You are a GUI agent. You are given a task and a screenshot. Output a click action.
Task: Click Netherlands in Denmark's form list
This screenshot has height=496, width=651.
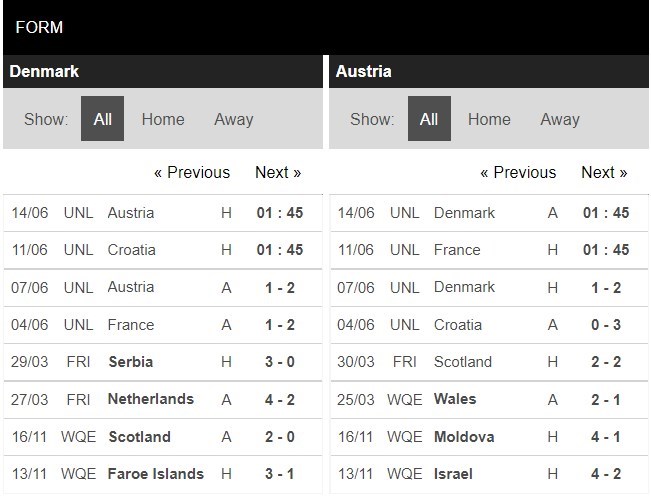[151, 399]
